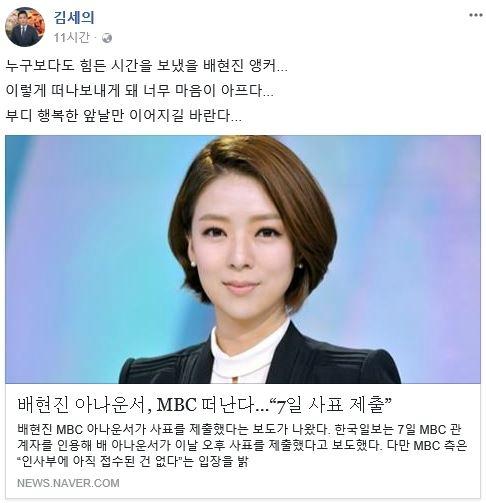Click the globe public privacy icon
This screenshot has height=503, width=486.
107,38
